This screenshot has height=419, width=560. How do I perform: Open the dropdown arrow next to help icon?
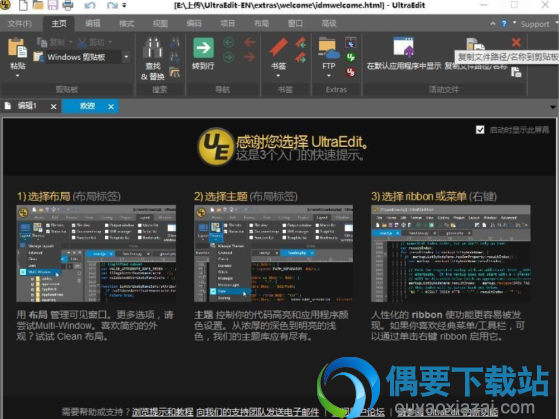click(514, 23)
